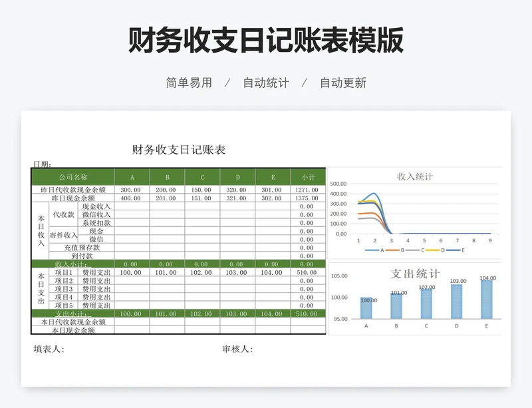The width and height of the screenshot is (532, 408).
Task: Select 项目1 expense cell 100.00
Action: click(x=132, y=272)
